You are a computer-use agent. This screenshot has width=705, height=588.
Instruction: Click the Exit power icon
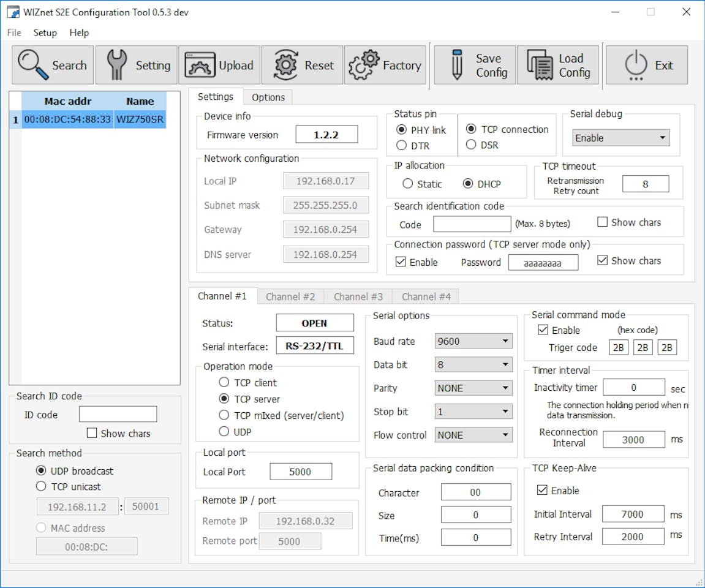636,65
